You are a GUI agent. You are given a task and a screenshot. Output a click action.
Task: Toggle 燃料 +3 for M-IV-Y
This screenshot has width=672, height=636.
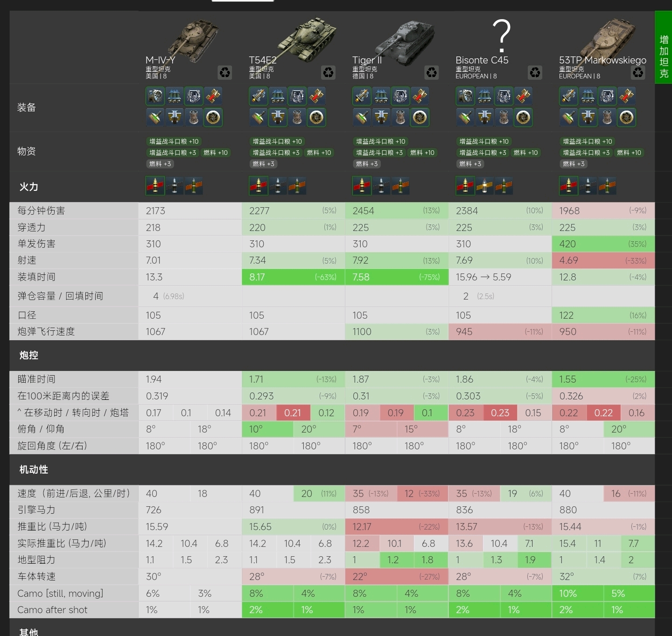[160, 164]
